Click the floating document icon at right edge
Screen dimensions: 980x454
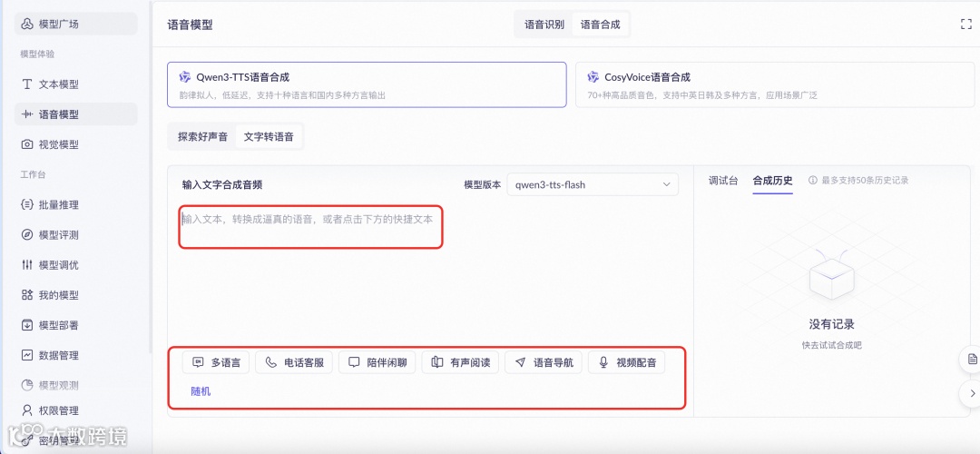pos(971,359)
